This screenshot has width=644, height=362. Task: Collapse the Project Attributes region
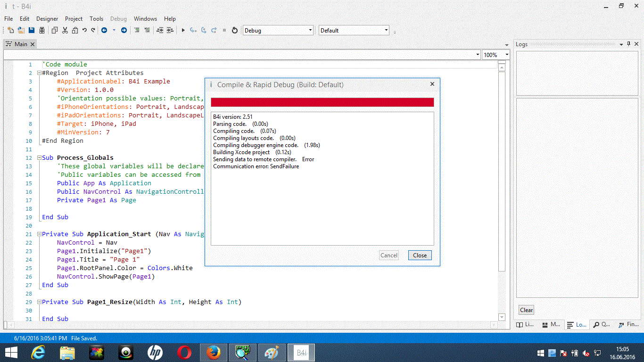38,73
